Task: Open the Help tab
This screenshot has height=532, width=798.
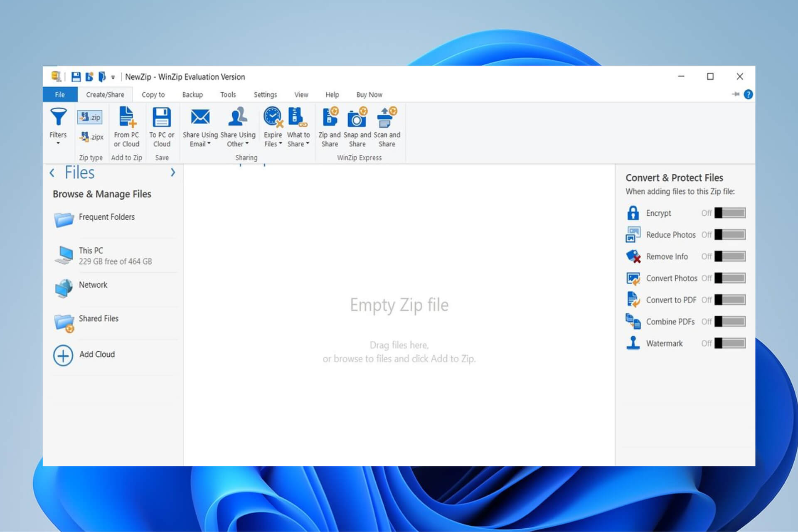Action: click(x=332, y=95)
